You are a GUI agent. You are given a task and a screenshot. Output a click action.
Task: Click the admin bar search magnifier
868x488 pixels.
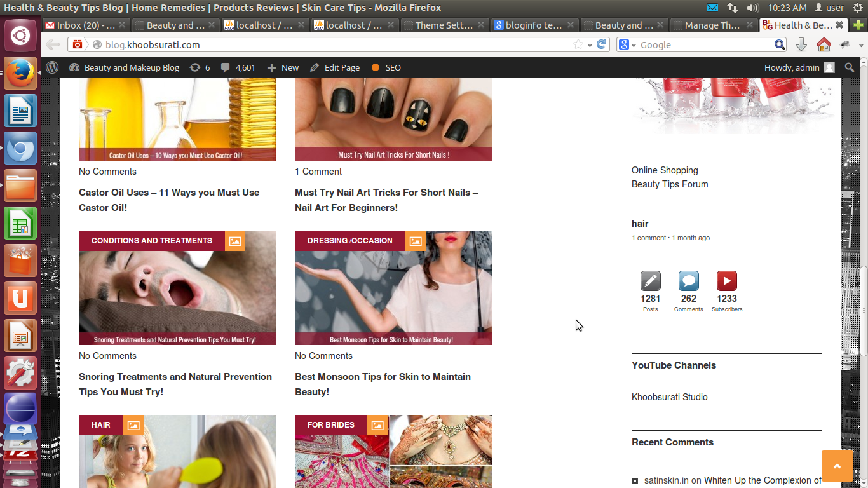(850, 67)
